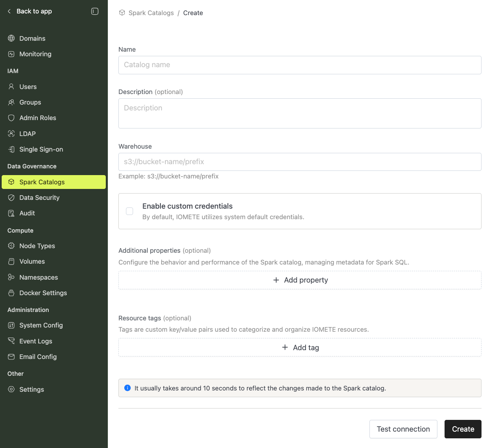Image resolution: width=492 pixels, height=448 pixels.
Task: Open Volumes via its sidebar icon
Action: click(11, 261)
